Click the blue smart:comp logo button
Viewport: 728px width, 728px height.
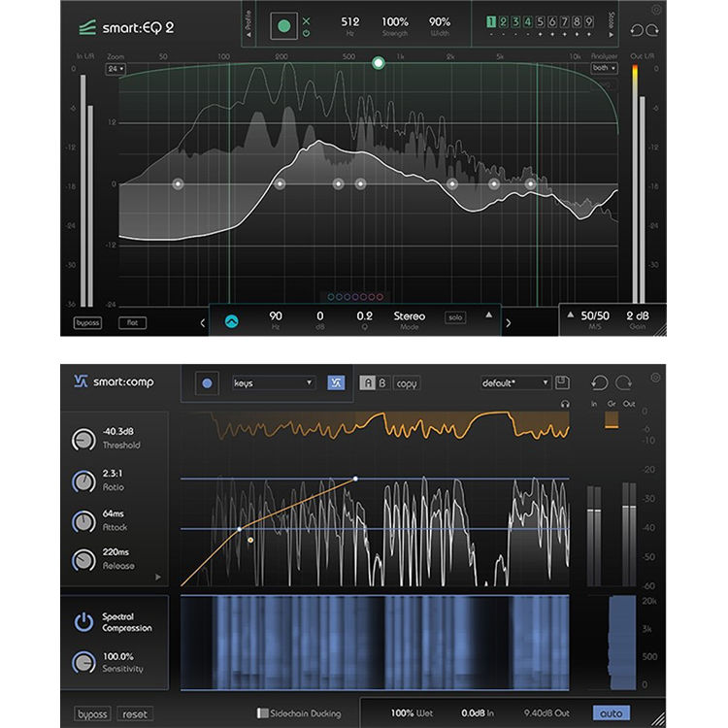336,383
